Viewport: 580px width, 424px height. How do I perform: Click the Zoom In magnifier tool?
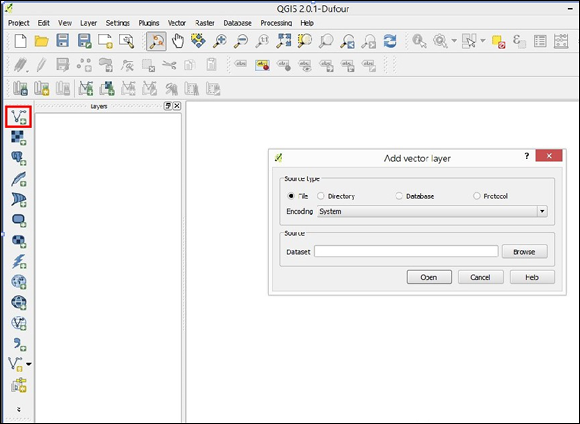220,41
